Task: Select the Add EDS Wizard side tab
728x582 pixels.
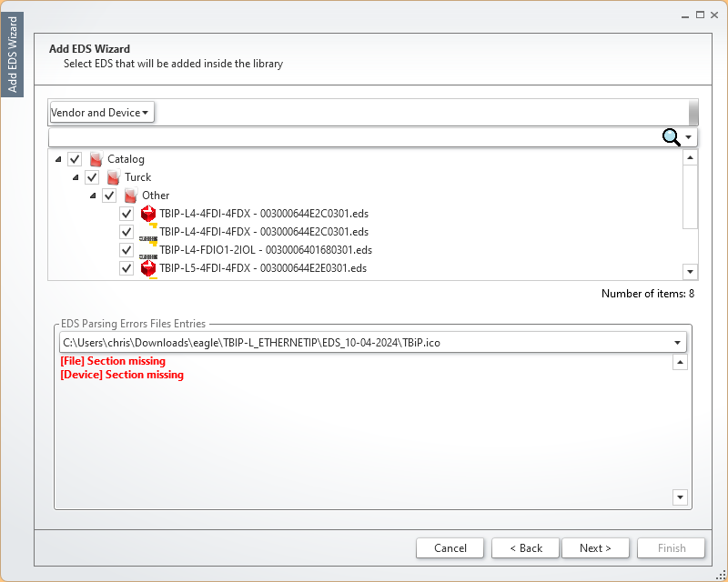Action: pos(12,55)
